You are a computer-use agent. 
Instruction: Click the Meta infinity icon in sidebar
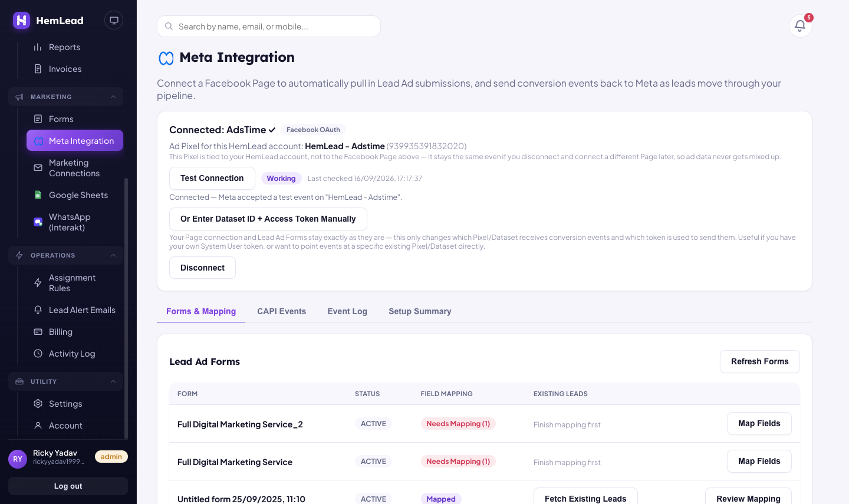coord(39,141)
